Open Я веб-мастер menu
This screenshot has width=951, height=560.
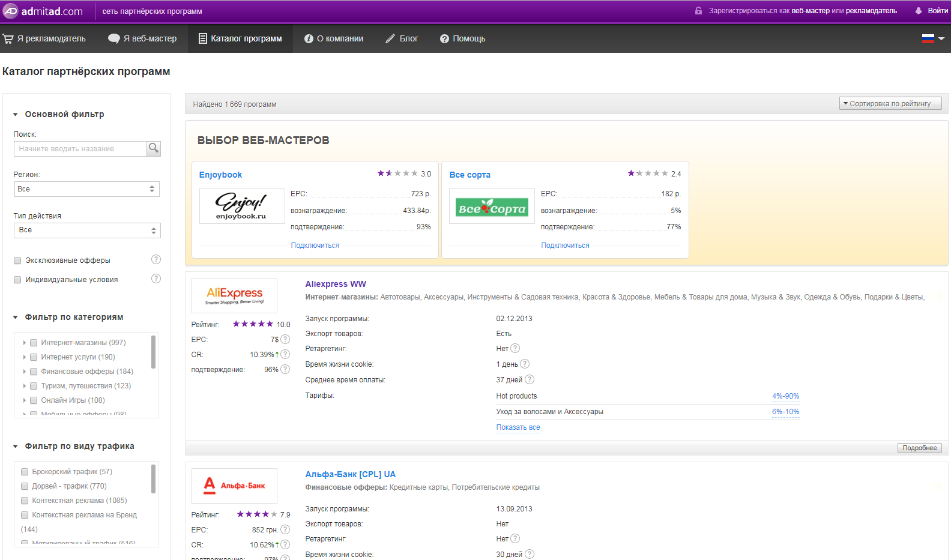[142, 38]
